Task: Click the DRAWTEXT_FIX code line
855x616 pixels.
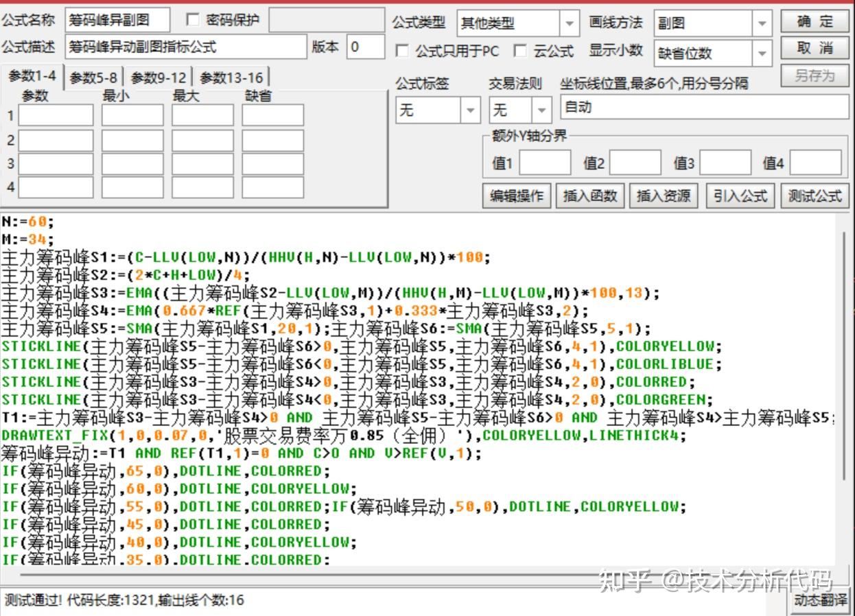Action: (x=344, y=436)
